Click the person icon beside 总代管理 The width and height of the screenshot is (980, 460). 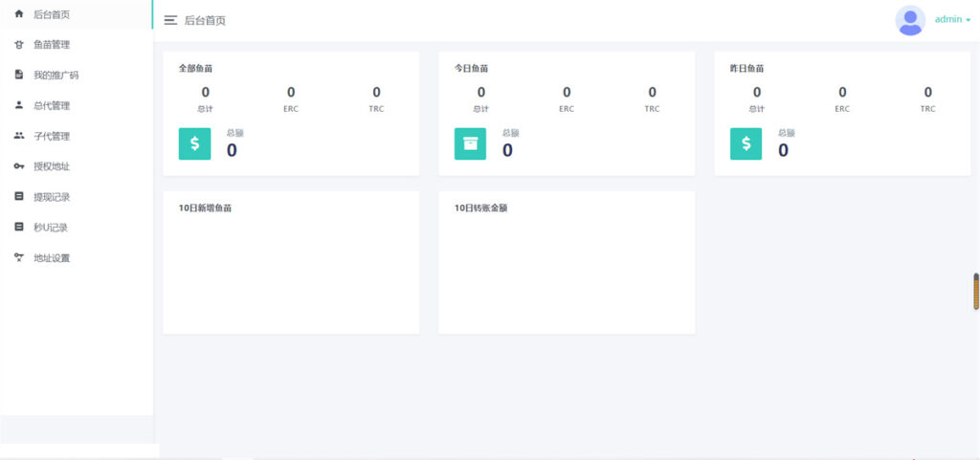pyautogui.click(x=19, y=105)
